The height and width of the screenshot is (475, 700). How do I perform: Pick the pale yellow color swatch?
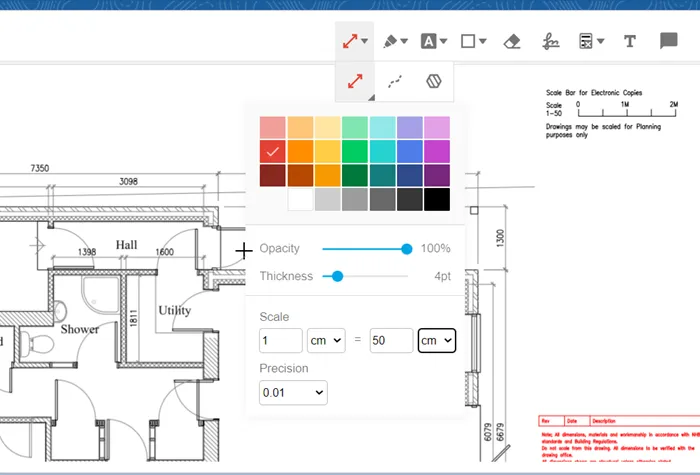(x=327, y=128)
